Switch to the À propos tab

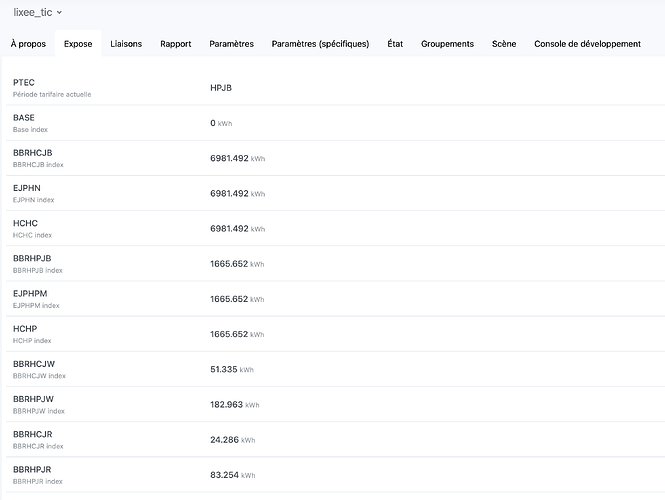click(28, 44)
